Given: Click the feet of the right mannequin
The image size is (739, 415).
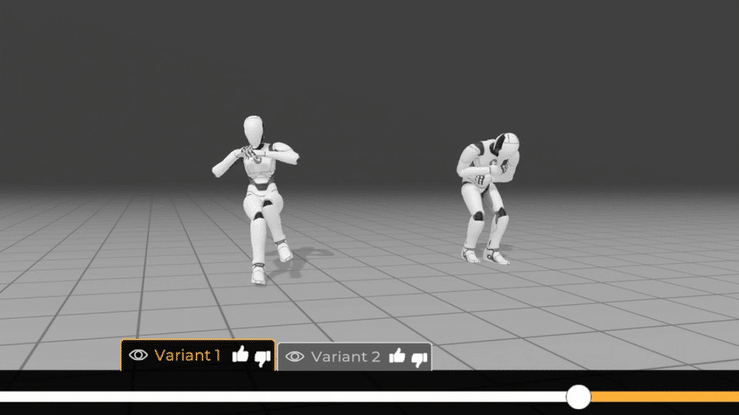Looking at the screenshot, I should coord(485,255).
